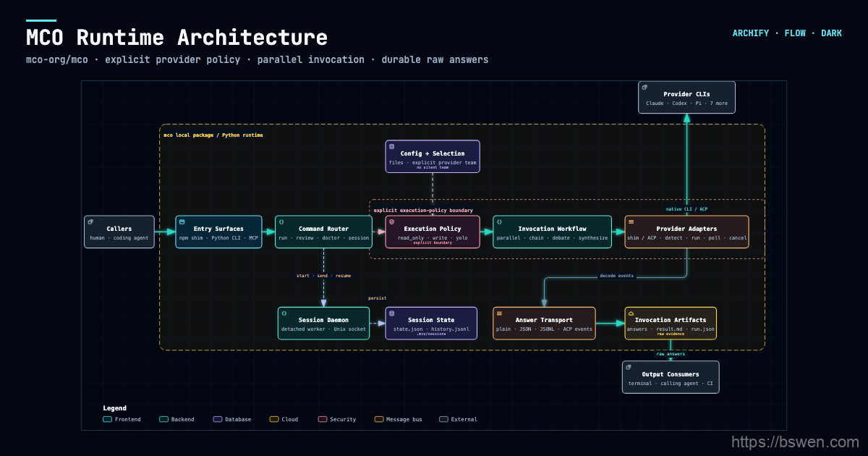Click the 'Command Router' node title
The width and height of the screenshot is (868, 456).
pyautogui.click(x=323, y=229)
